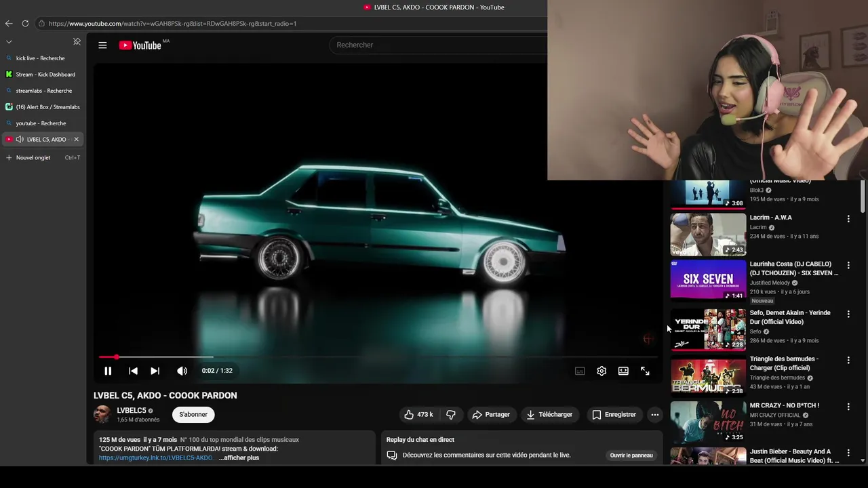The width and height of the screenshot is (868, 488).
Task: Open more actions three-dot menu below video
Action: 654,414
